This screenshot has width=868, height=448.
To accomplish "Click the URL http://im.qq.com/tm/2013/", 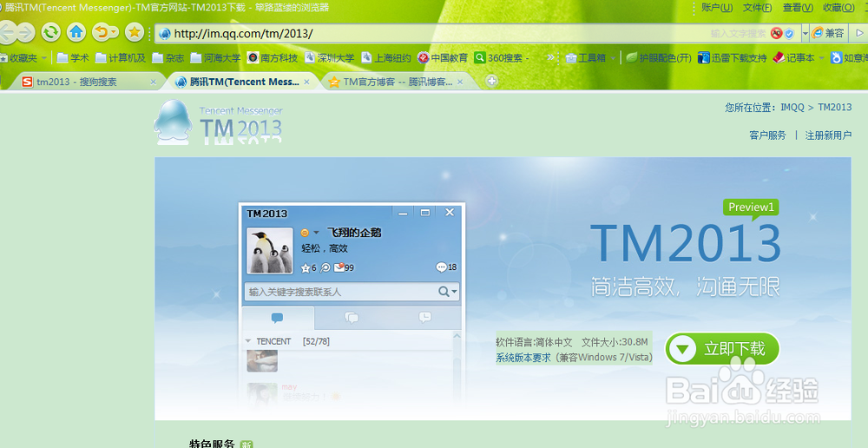I will point(243,33).
